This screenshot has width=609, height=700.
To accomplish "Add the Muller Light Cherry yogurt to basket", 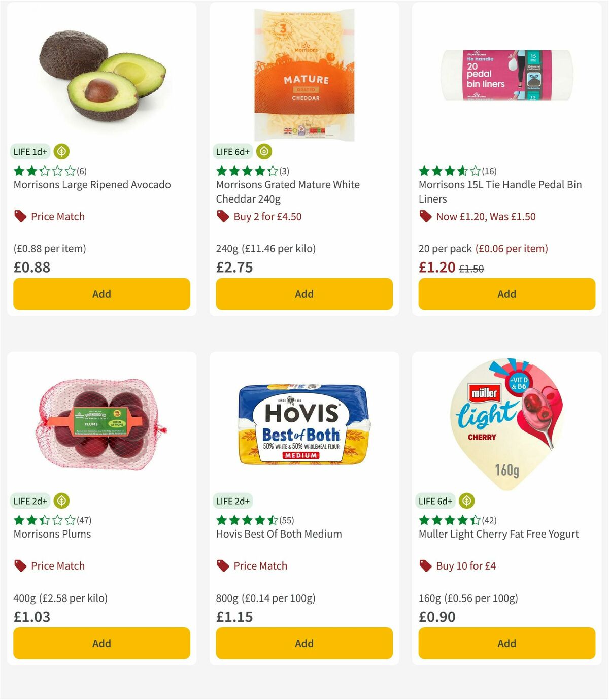I will [506, 643].
